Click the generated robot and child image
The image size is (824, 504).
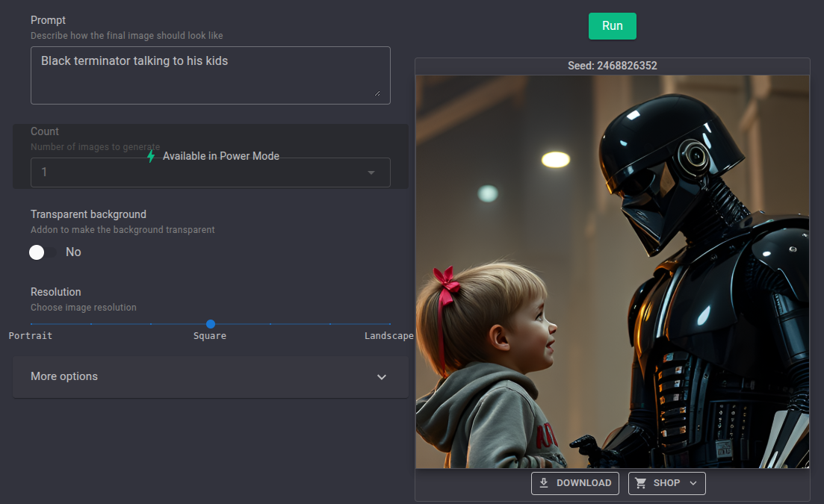point(612,272)
